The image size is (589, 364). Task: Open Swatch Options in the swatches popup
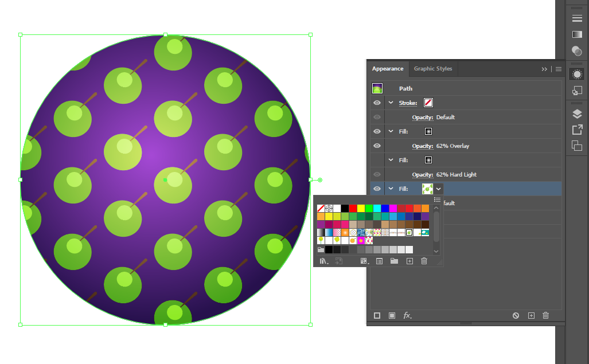click(x=380, y=261)
